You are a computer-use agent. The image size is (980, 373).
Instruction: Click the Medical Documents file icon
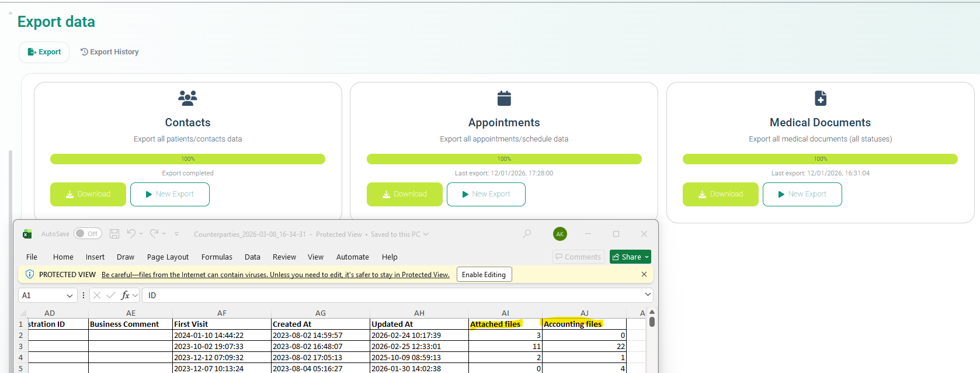[820, 98]
